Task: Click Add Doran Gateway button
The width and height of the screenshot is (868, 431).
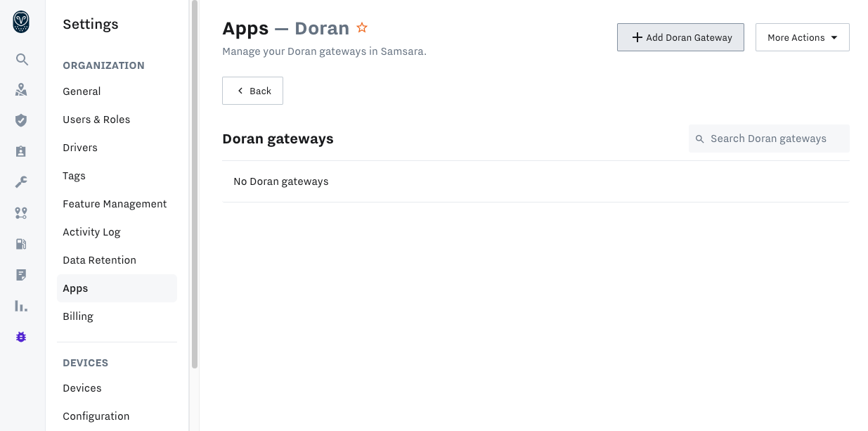Action: click(x=680, y=37)
